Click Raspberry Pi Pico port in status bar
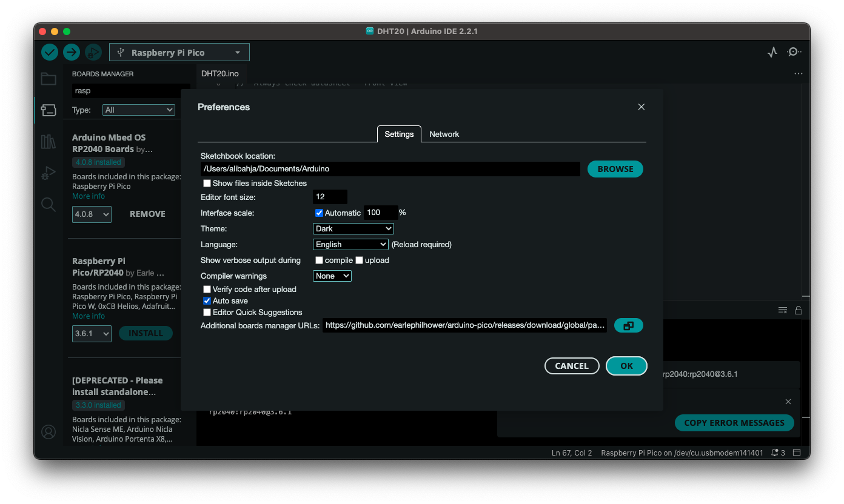Screen dimensions: 844x504 682,453
